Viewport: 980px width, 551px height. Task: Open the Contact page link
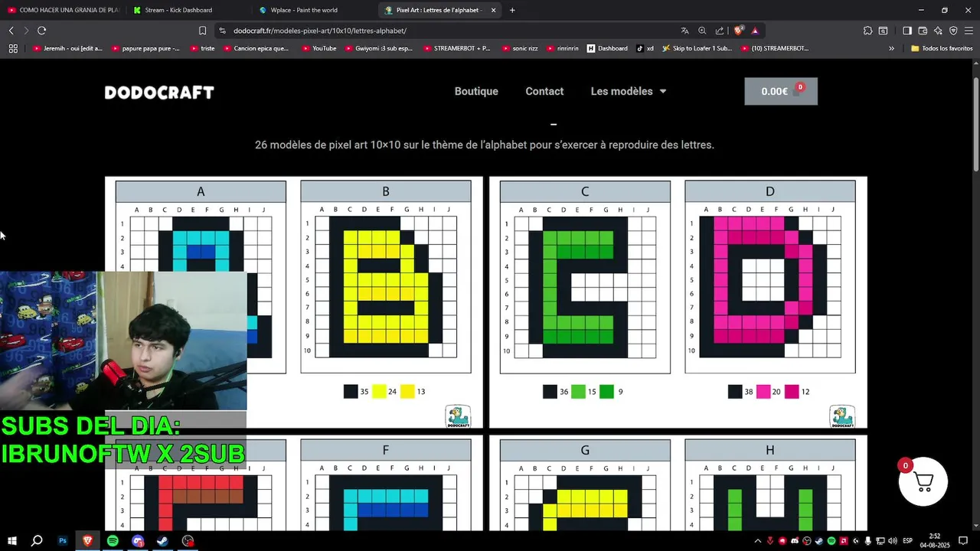544,91
